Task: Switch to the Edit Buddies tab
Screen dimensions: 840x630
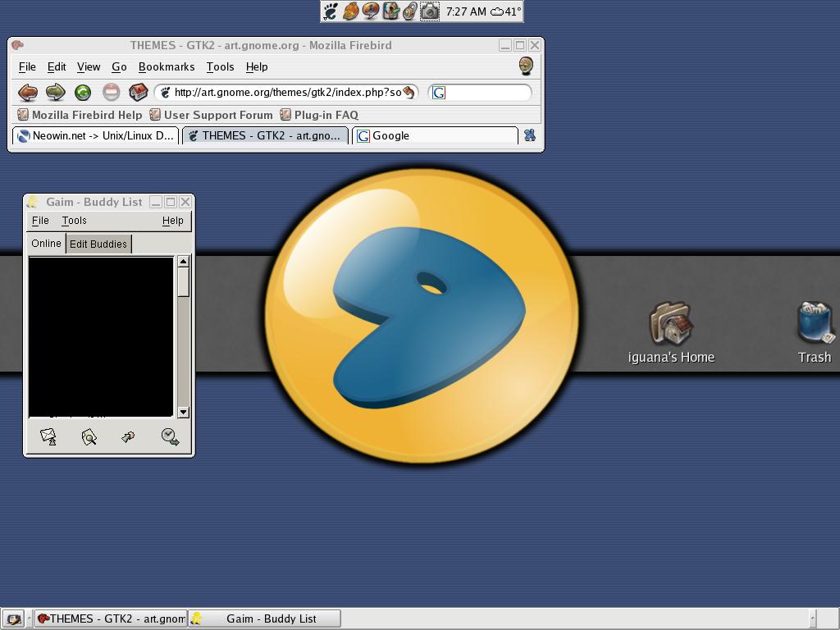Action: (98, 244)
